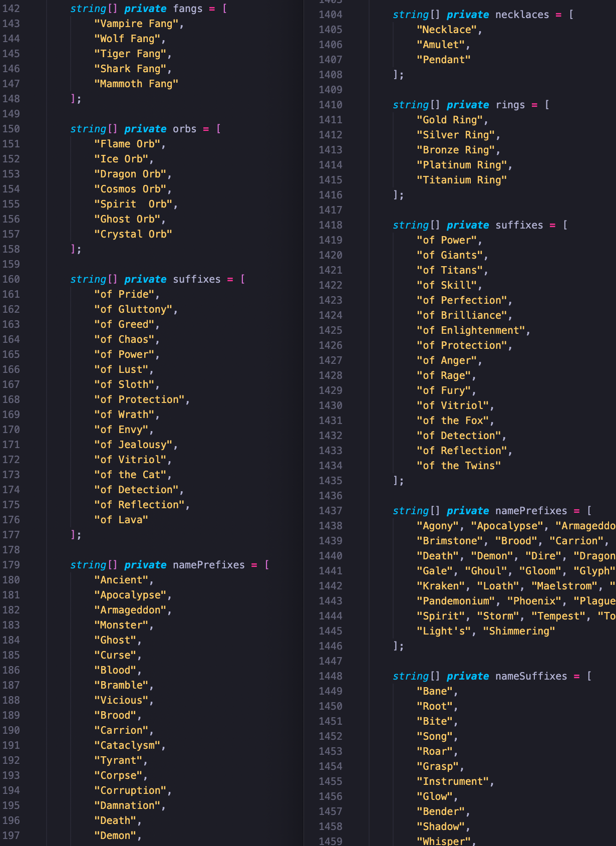616x846 pixels.
Task: Click line number 150 in the gutter
Action: (x=11, y=129)
